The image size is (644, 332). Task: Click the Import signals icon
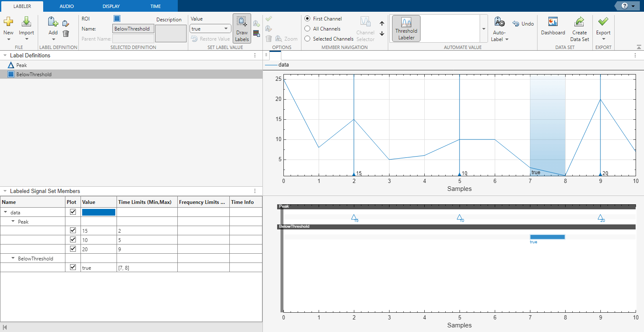tap(26, 22)
